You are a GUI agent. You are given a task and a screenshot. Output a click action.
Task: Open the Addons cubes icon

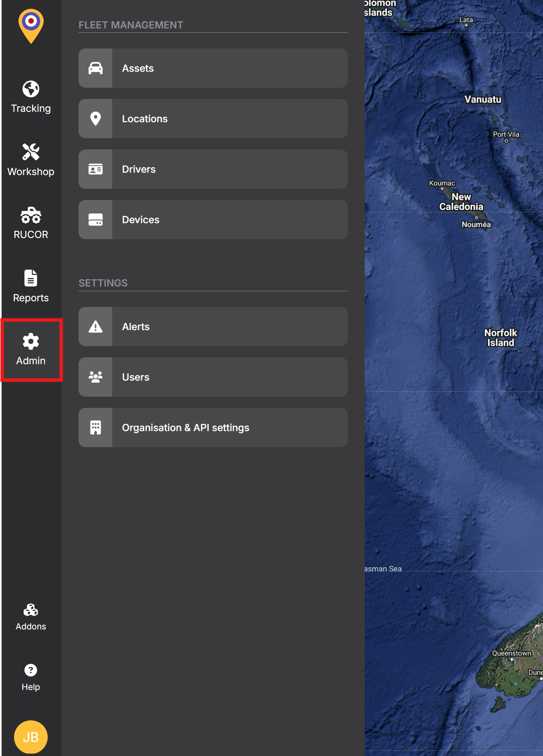click(x=31, y=610)
